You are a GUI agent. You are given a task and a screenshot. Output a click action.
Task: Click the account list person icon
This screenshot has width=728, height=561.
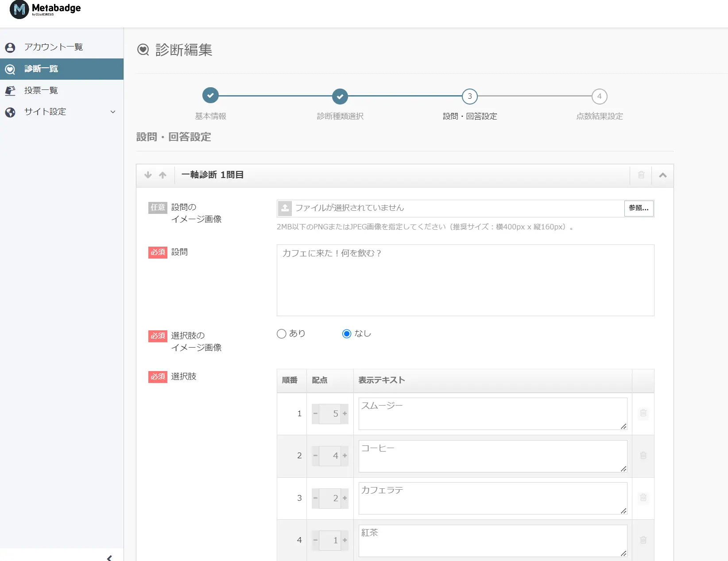[x=10, y=47]
